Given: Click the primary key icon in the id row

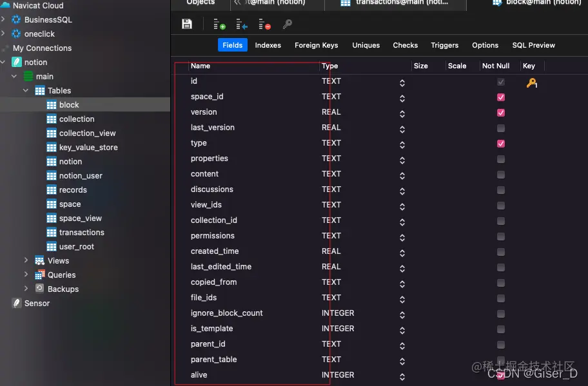Looking at the screenshot, I should (x=531, y=82).
